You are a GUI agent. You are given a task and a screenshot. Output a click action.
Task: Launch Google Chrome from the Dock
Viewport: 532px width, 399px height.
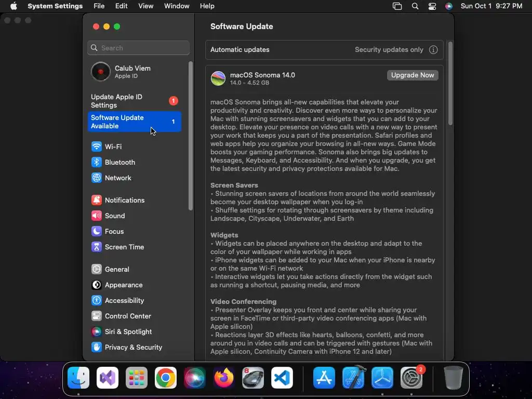click(x=166, y=378)
